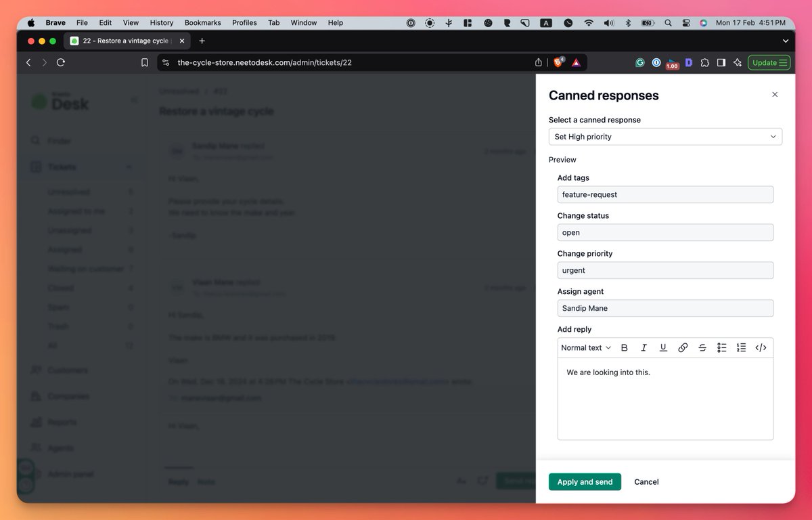The width and height of the screenshot is (812, 520).
Task: Open a new browser tab
Action: pos(202,41)
